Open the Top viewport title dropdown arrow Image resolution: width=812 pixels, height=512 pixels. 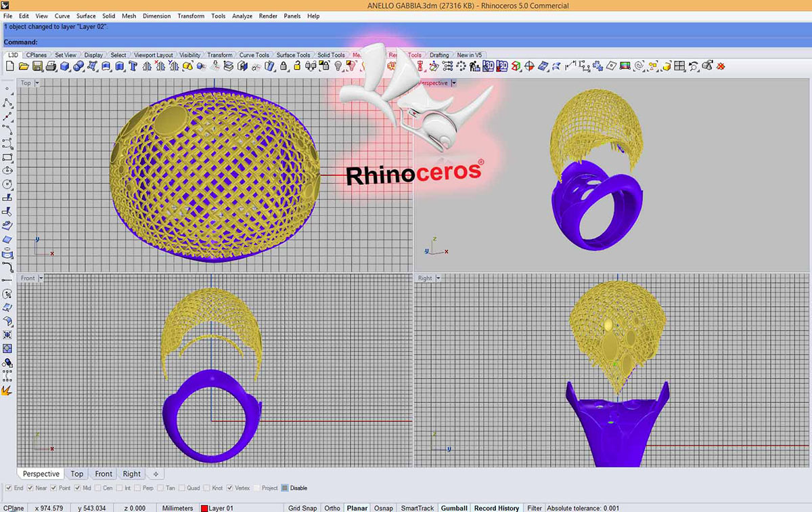point(37,83)
